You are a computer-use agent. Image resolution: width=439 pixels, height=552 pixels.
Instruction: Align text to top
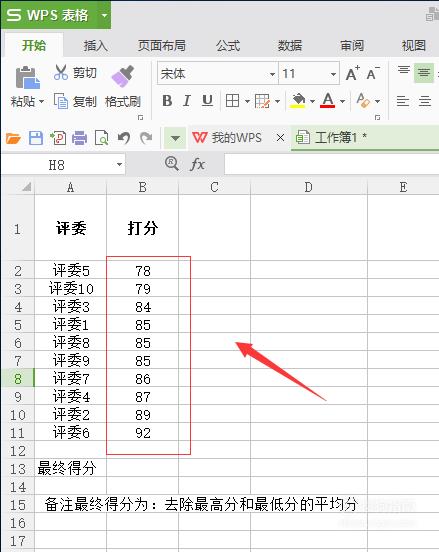[404, 70]
